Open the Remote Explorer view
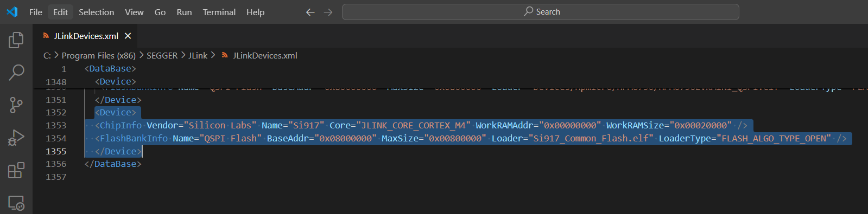Viewport: 868px width, 214px height. [x=16, y=203]
